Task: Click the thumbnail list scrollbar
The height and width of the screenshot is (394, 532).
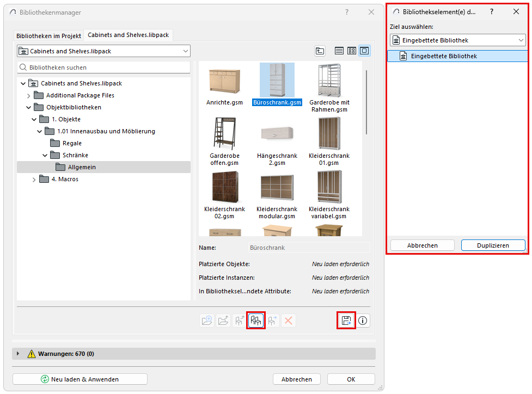Action: tap(366, 102)
